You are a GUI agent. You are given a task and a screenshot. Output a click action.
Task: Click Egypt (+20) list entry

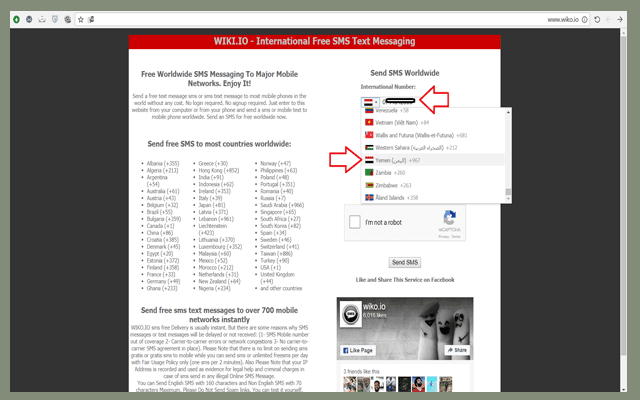160,253
